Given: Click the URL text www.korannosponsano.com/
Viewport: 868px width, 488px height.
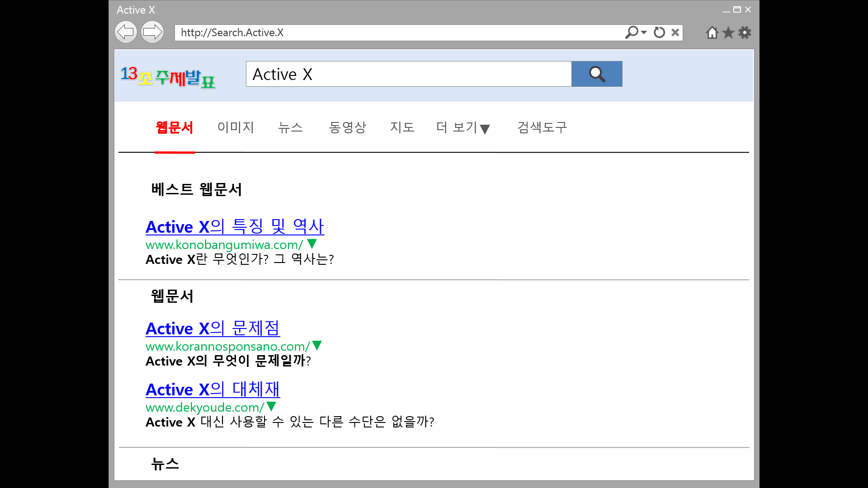Looking at the screenshot, I should [x=227, y=347].
